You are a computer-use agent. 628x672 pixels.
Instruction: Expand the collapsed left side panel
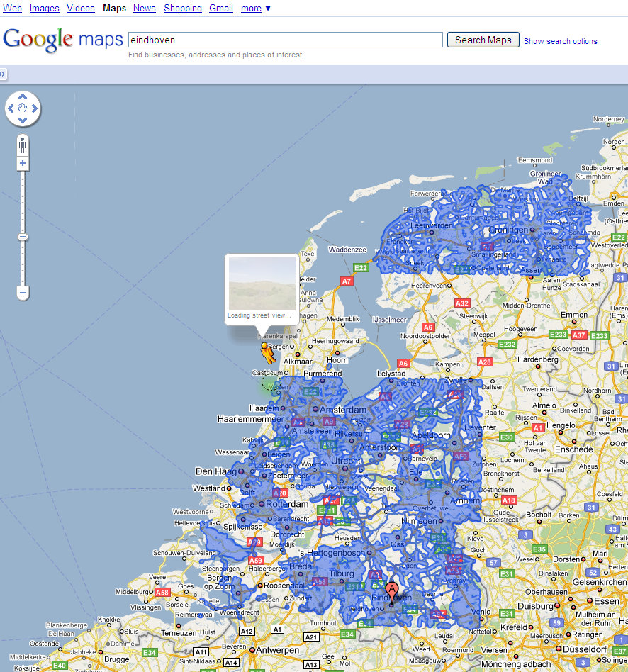click(3, 74)
